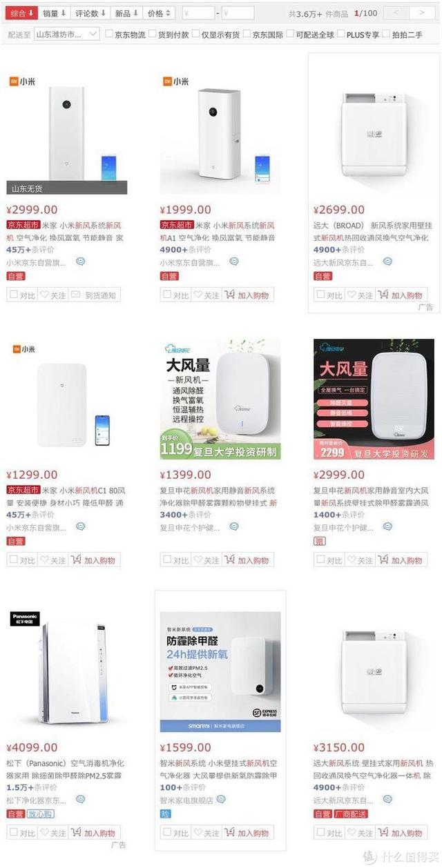Open the 山东潍坊市 delivery location dropdown
This screenshot has width=442, height=868.
(67, 34)
